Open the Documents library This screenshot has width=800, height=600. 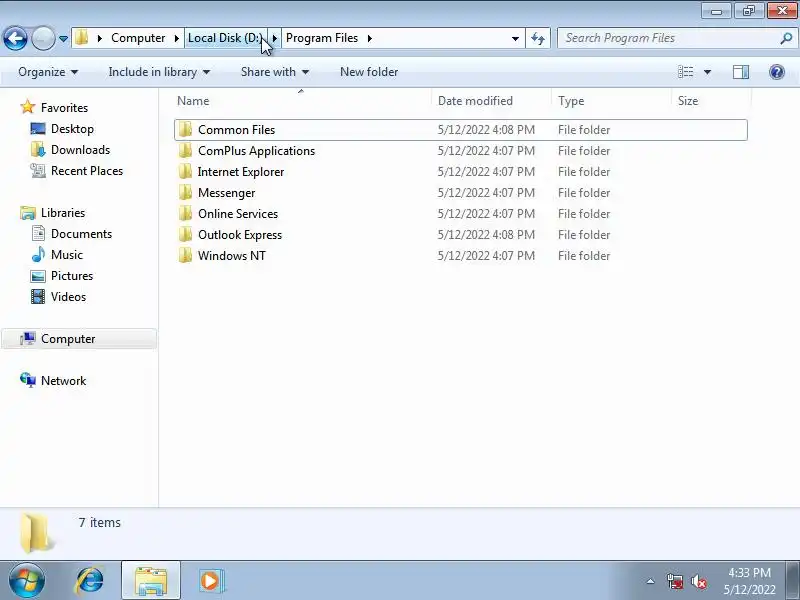tap(81, 234)
